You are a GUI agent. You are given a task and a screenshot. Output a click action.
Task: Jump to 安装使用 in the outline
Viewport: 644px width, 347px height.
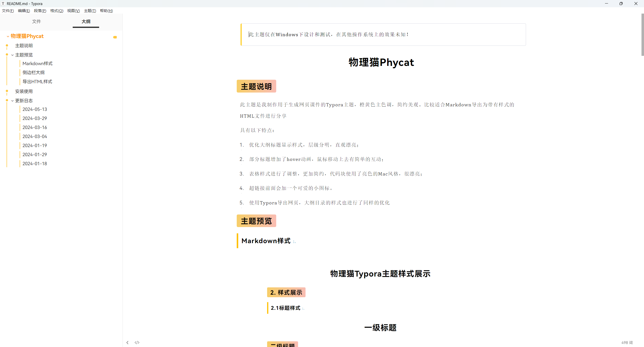pyautogui.click(x=24, y=91)
